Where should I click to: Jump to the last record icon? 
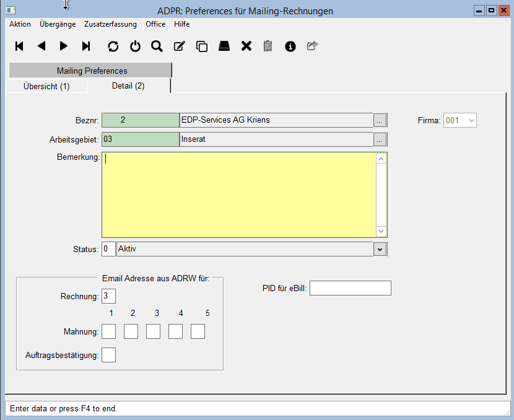[x=86, y=46]
